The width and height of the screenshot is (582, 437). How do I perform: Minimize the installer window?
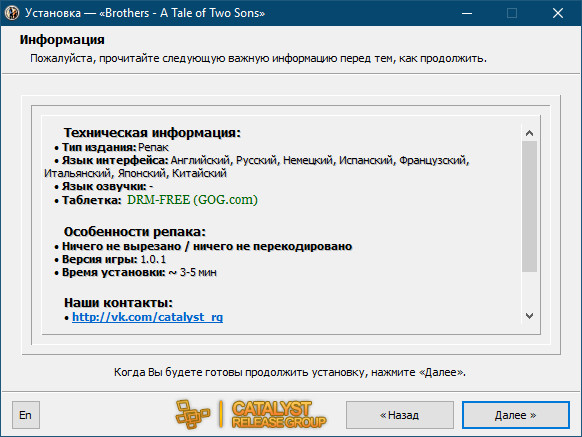click(x=467, y=13)
